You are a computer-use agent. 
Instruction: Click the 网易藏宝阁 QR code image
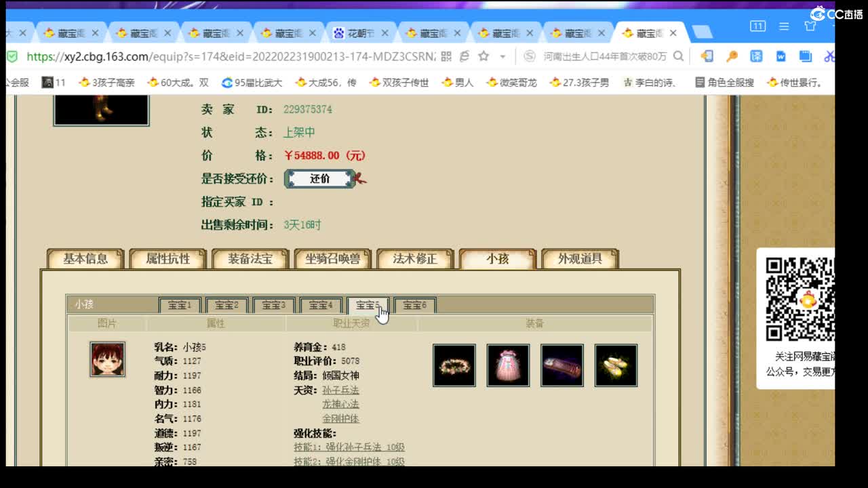point(800,299)
